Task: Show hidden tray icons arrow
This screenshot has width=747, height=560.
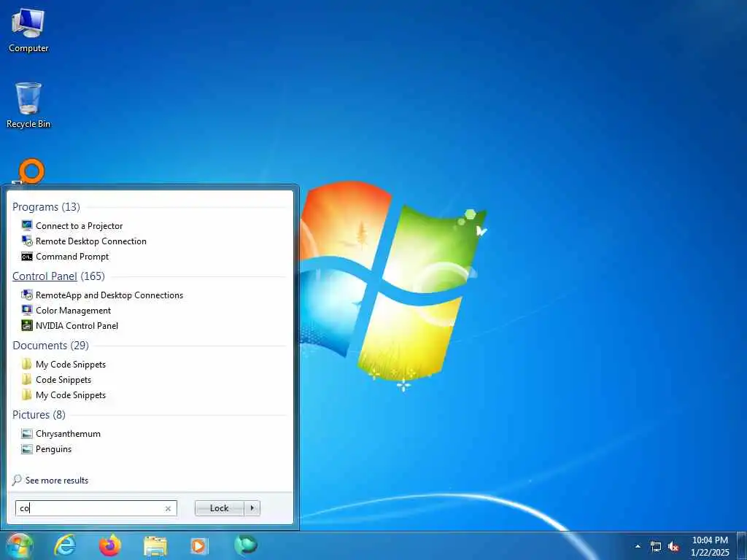Action: click(x=638, y=547)
